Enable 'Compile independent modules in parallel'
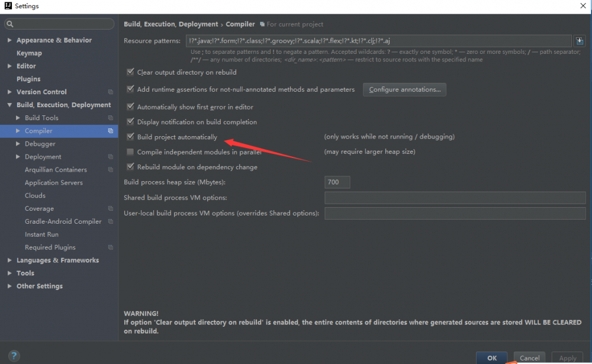Screen dimensions: 592x364 (x=130, y=152)
